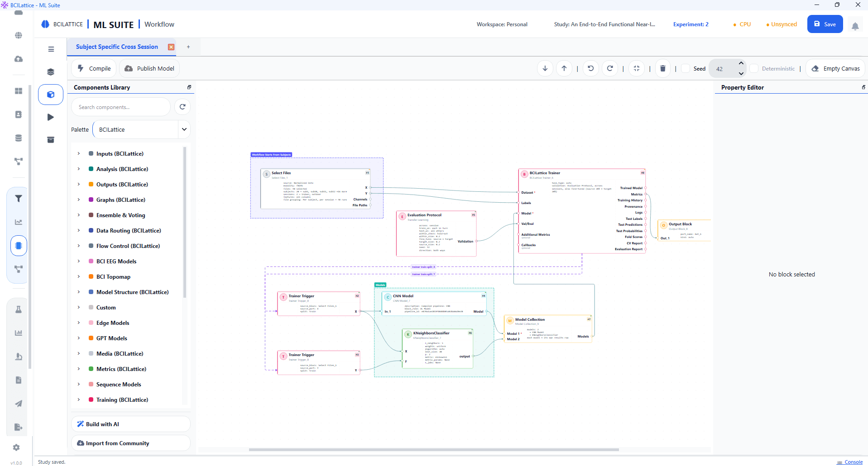The height and width of the screenshot is (466, 868).
Task: Open the archive box sidebar icon
Action: pyautogui.click(x=51, y=140)
